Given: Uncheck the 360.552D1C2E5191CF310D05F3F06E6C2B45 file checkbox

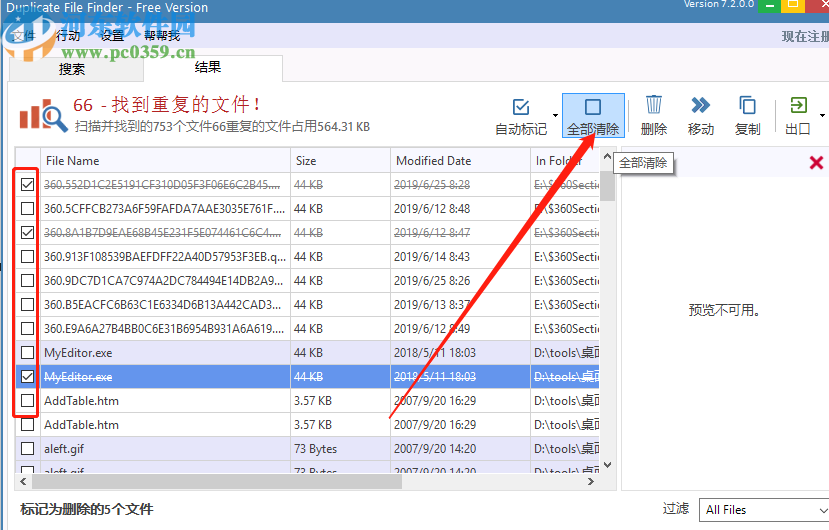Looking at the screenshot, I should point(27,185).
